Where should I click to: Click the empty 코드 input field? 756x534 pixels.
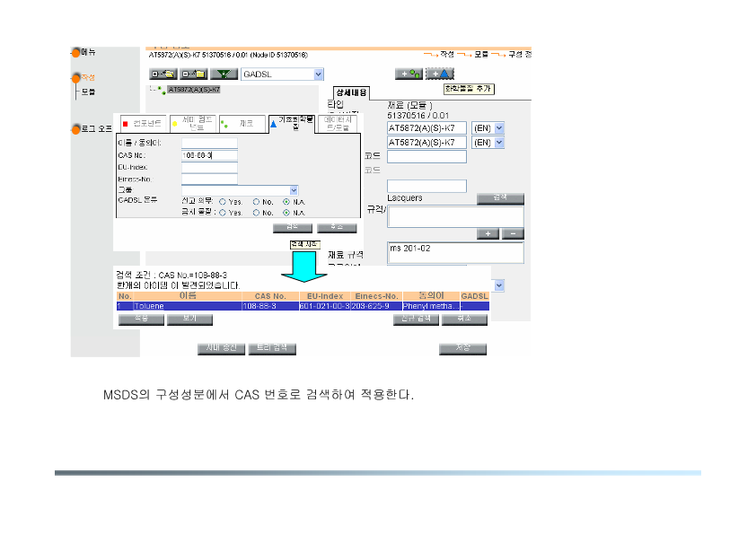[x=426, y=157]
